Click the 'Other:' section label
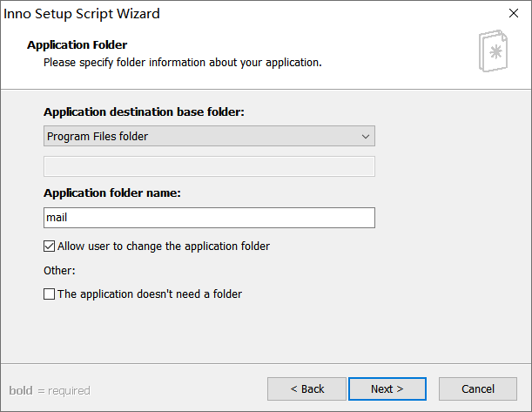Image resolution: width=532 pixels, height=412 pixels. pos(59,271)
